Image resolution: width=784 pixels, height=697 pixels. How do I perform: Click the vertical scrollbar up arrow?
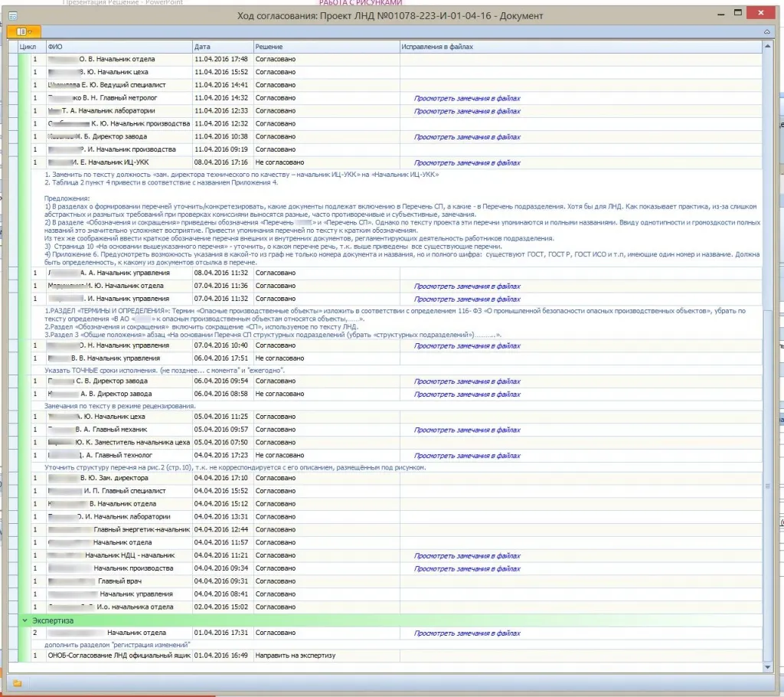pyautogui.click(x=767, y=44)
